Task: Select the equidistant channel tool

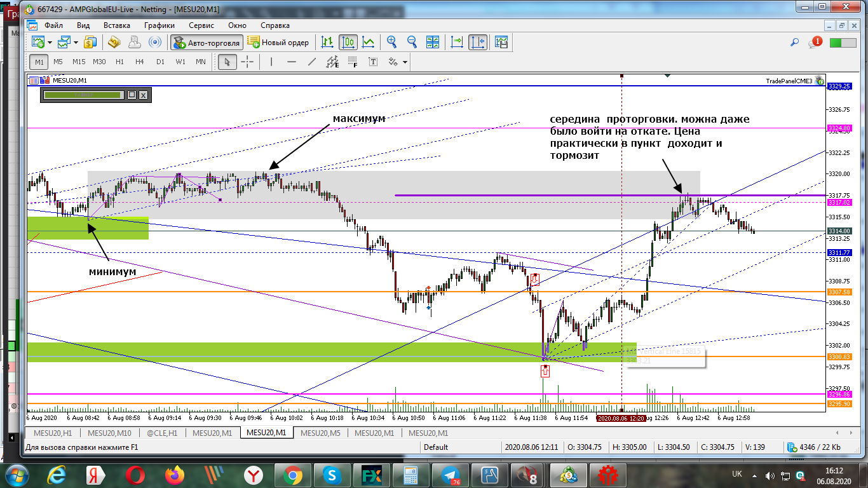Action: (332, 62)
